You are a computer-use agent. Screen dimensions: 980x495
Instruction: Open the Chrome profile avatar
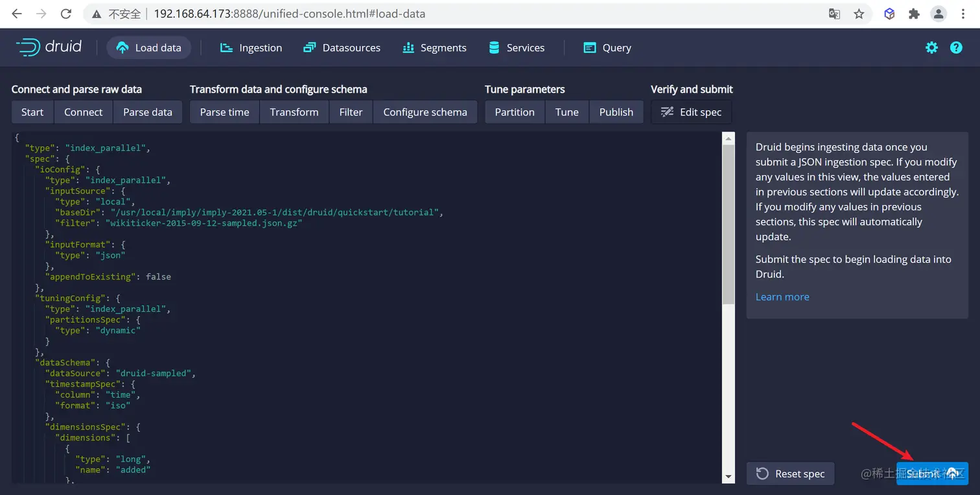click(939, 14)
